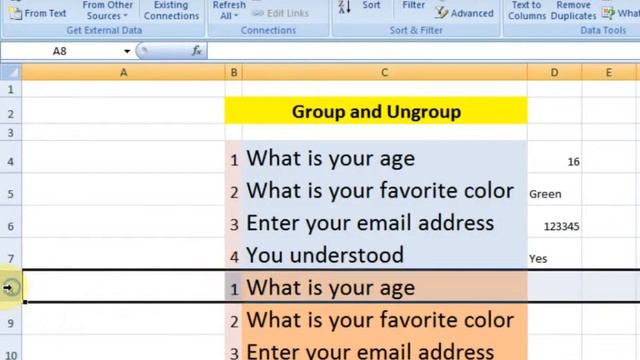The image size is (640, 360).
Task: Click row 6 'Enter your email address'
Action: tap(384, 222)
